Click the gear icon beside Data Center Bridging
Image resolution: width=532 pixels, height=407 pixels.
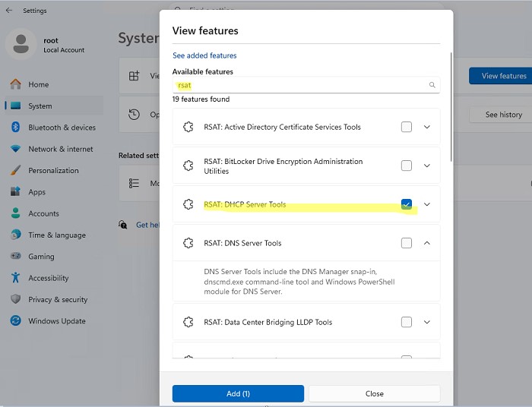[188, 322]
